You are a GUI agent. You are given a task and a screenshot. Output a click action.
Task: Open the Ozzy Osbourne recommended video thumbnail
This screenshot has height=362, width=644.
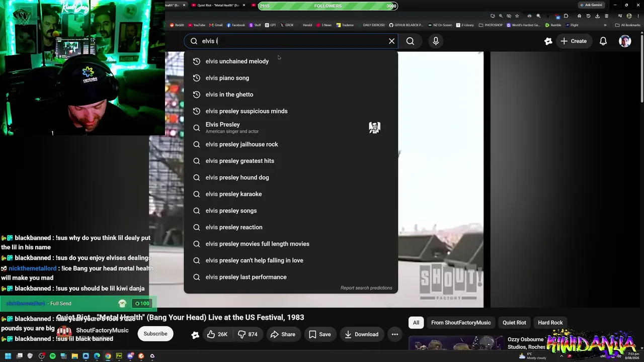point(456,343)
